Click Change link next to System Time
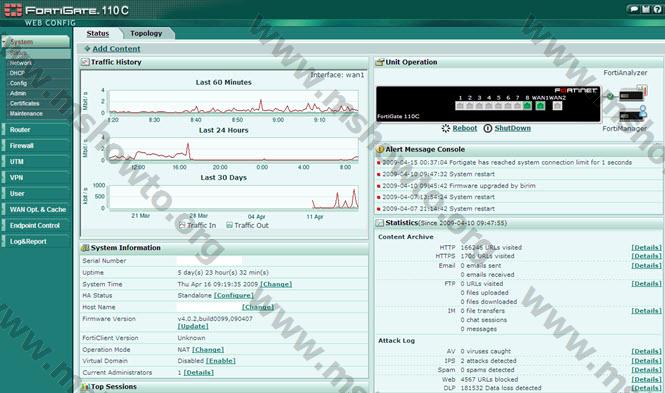 pyautogui.click(x=276, y=284)
